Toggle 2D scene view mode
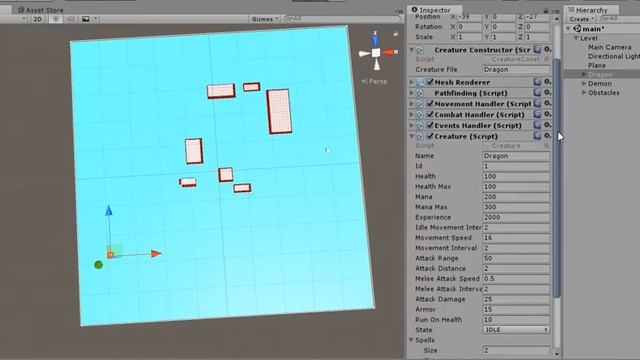 coord(38,19)
